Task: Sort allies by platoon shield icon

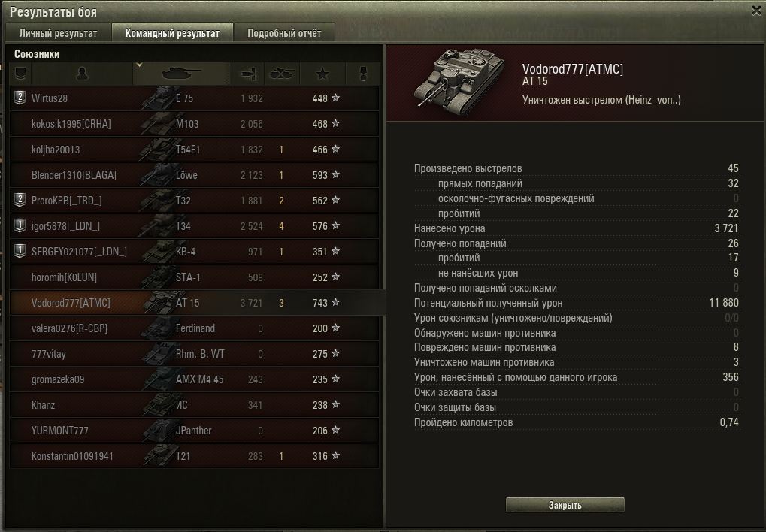Action: [x=20, y=74]
